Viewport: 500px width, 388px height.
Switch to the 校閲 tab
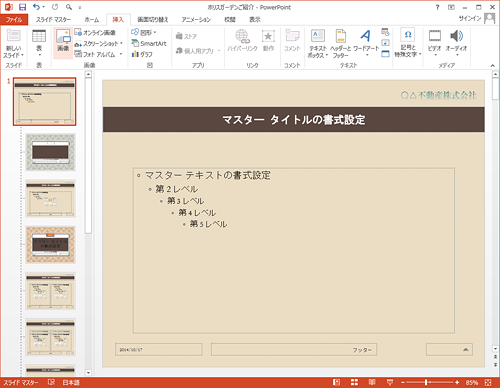click(x=230, y=20)
